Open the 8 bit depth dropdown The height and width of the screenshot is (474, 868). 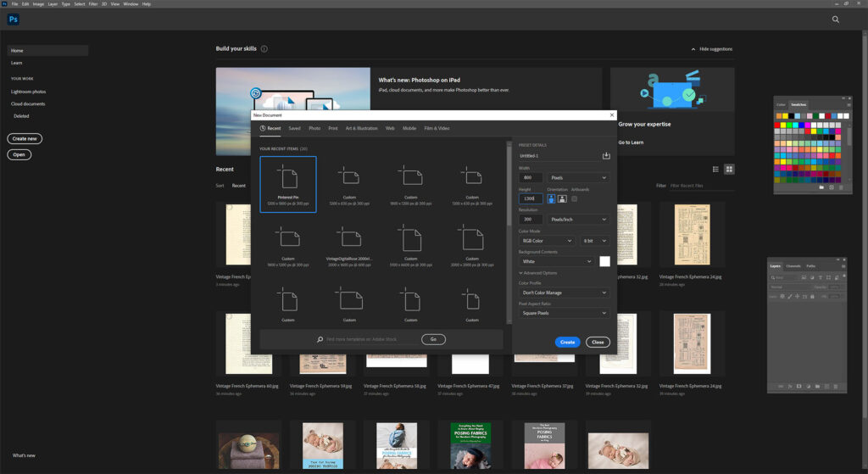(x=594, y=241)
